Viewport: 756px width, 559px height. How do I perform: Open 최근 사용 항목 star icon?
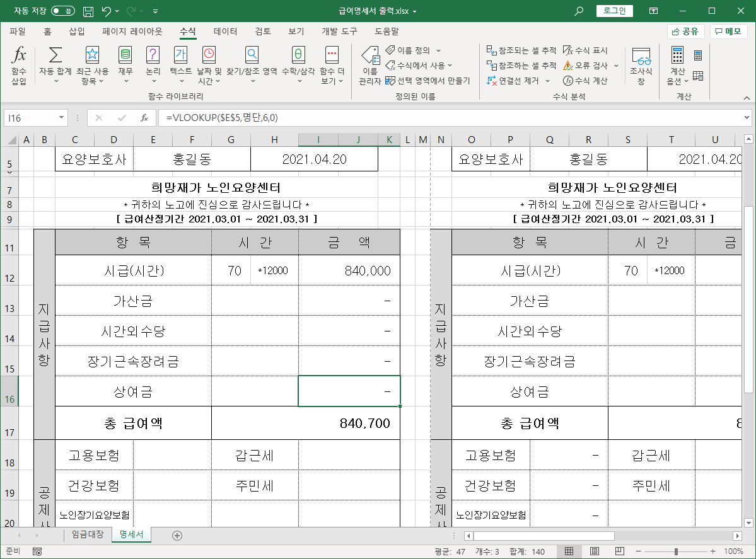(x=92, y=55)
